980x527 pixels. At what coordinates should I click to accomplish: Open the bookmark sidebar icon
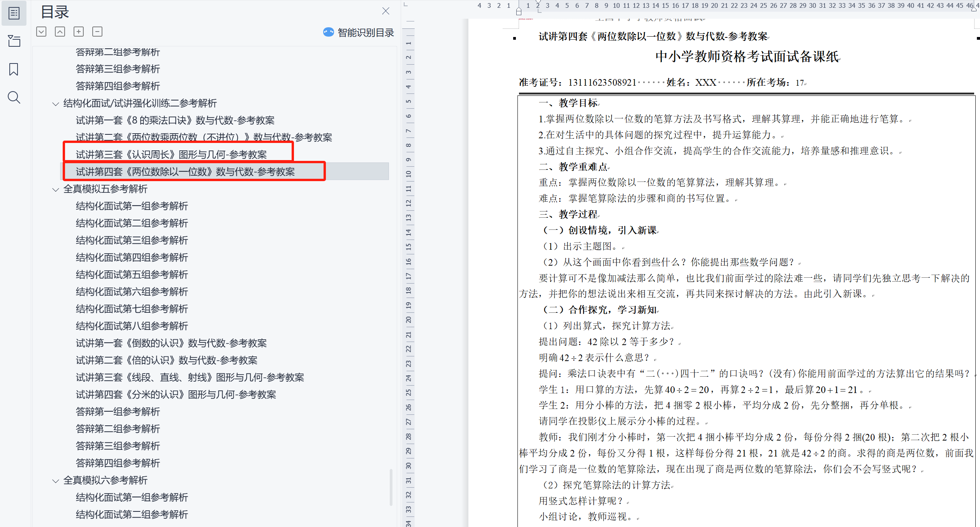(14, 69)
